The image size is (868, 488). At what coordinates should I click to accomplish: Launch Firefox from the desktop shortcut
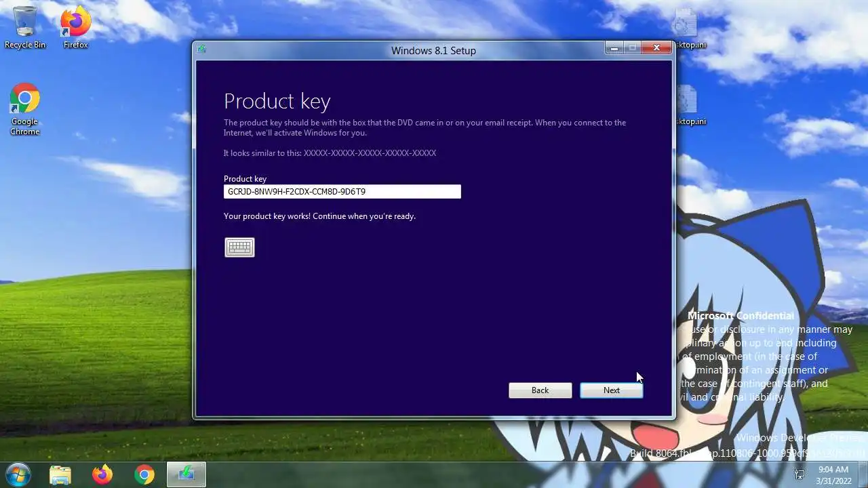coord(75,28)
